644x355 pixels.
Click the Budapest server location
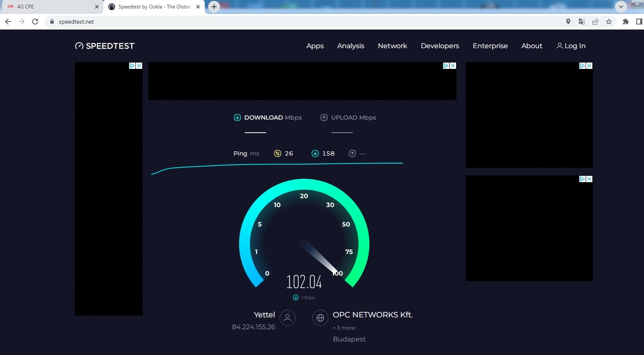(349, 339)
